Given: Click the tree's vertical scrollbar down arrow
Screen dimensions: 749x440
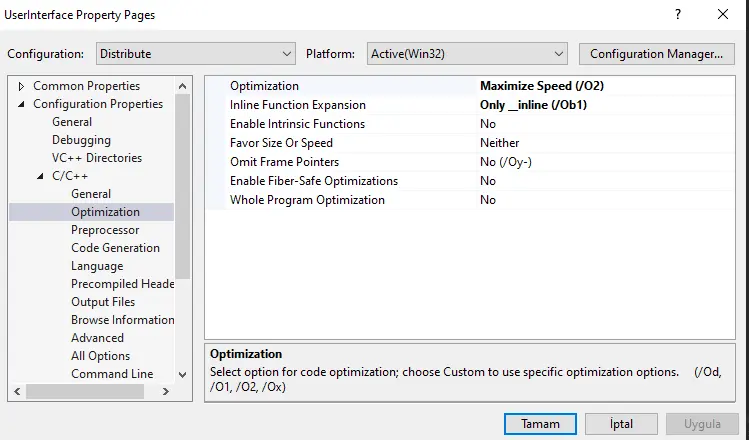Looking at the screenshot, I should point(182,374).
